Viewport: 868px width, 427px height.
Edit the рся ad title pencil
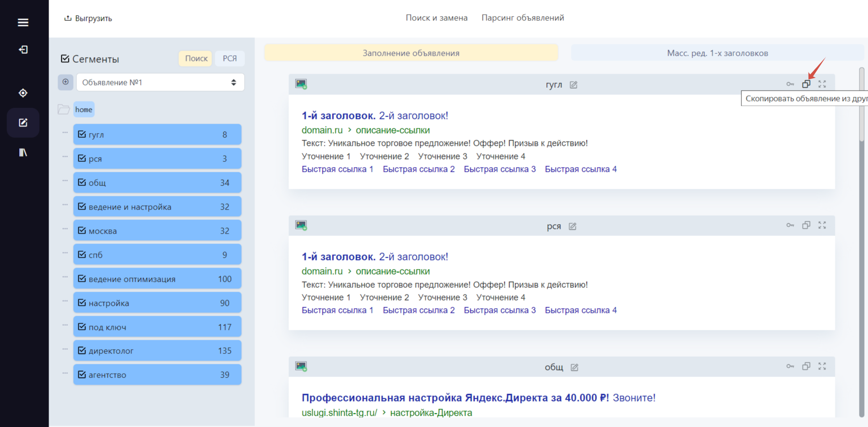[572, 226]
